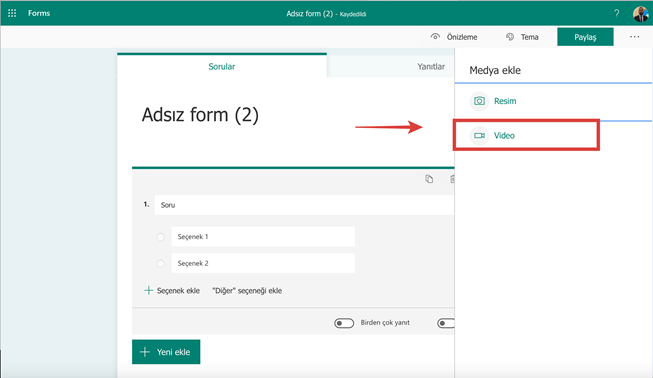The height and width of the screenshot is (378, 653).
Task: Open the app launcher grid icon
Action: [12, 13]
